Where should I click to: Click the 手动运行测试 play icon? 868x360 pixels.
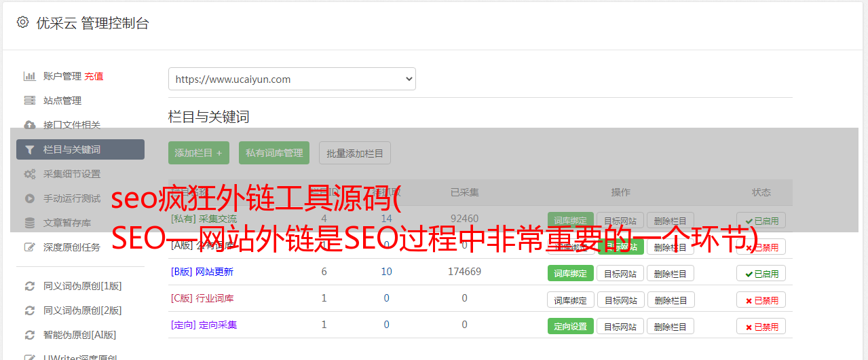tap(29, 198)
